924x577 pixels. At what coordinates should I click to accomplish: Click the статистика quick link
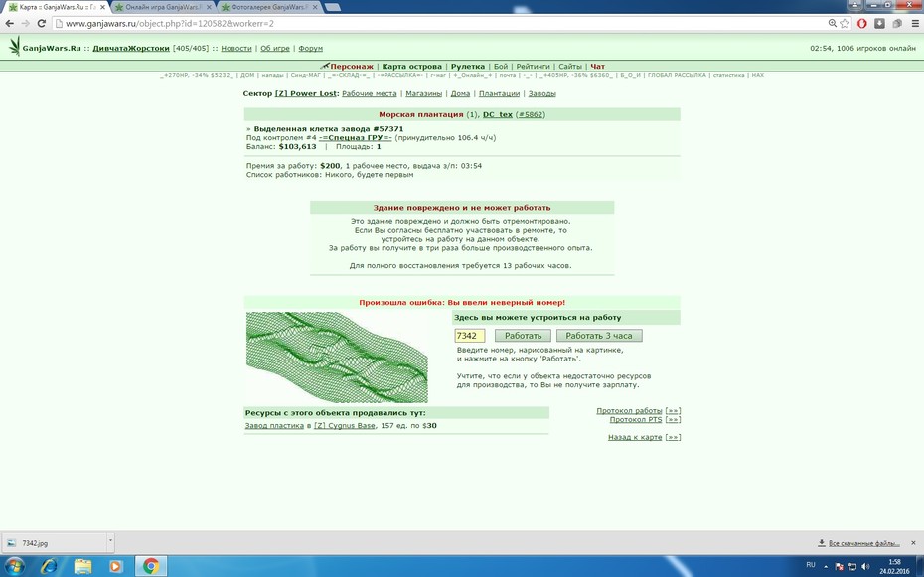(729, 75)
